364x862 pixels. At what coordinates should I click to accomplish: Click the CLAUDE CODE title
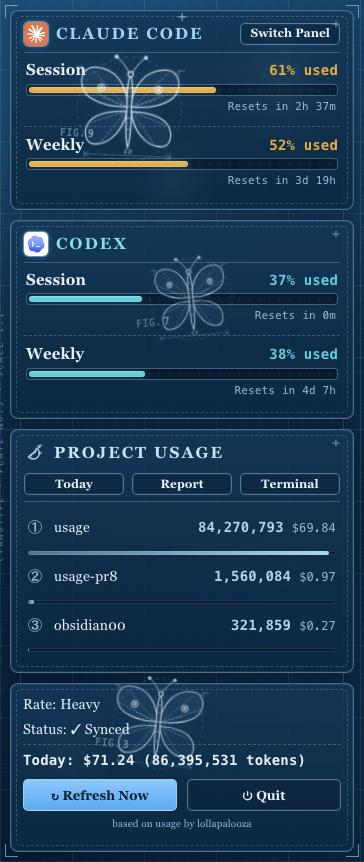(130, 34)
